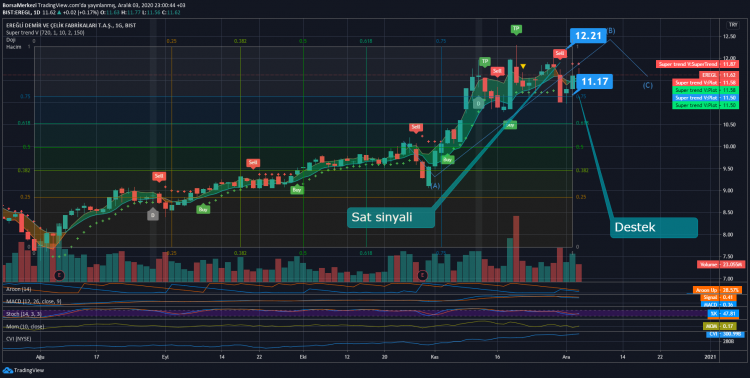This screenshot has width=750, height=378.
Task: Select the CVI (NYSE) pane legend
Action: [x=19, y=338]
